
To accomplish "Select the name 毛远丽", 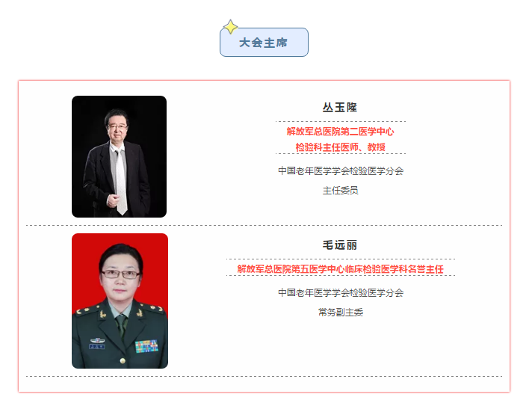I will pos(340,245).
